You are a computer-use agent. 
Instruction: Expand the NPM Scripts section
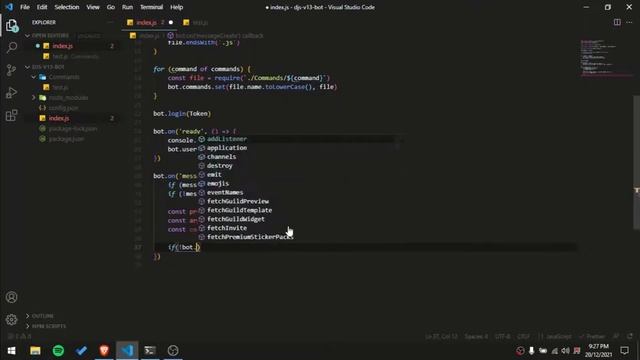coord(28,326)
